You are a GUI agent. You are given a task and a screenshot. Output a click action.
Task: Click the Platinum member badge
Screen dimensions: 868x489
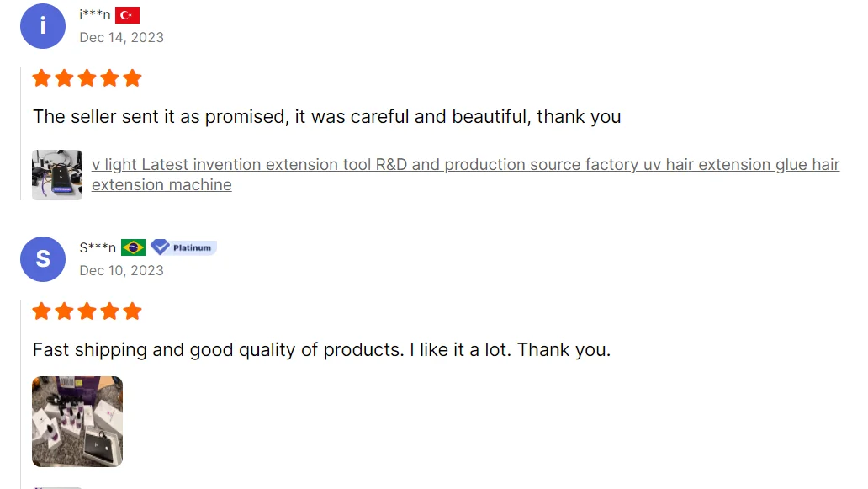[x=184, y=247]
